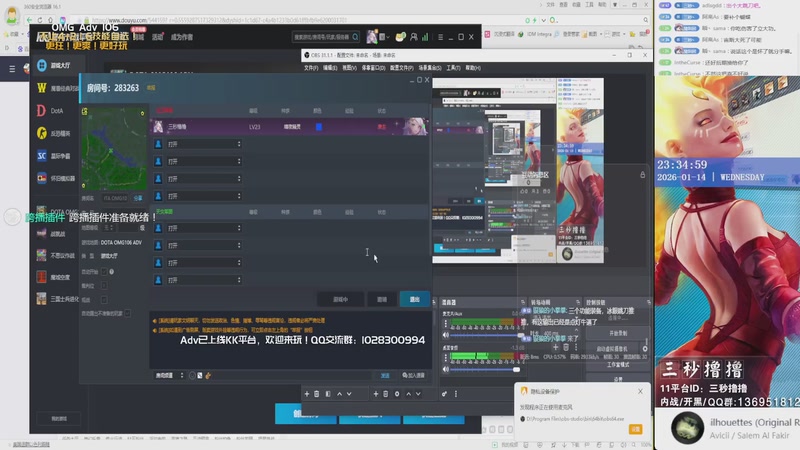This screenshot has height=450, width=800.
Task: Toggle the lock icon in OBS preview
Action: pos(642,175)
